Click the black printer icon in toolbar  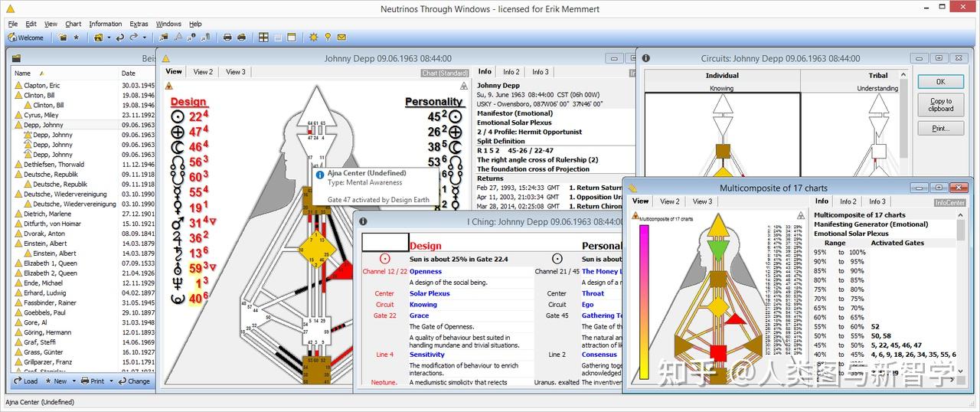[227, 37]
